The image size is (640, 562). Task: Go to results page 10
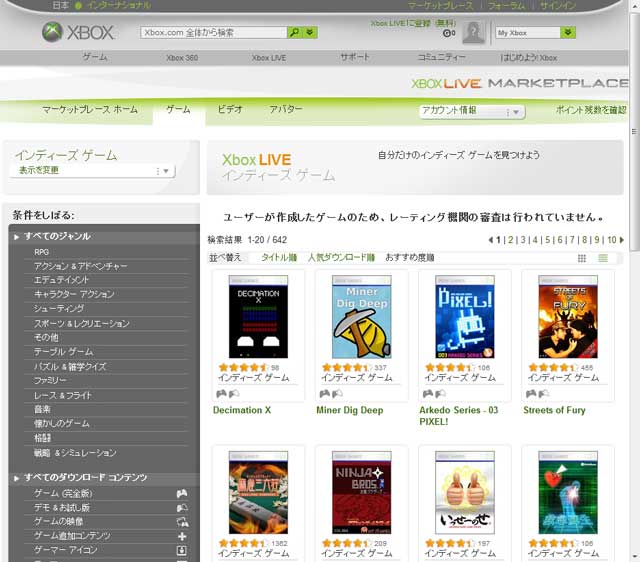point(612,240)
